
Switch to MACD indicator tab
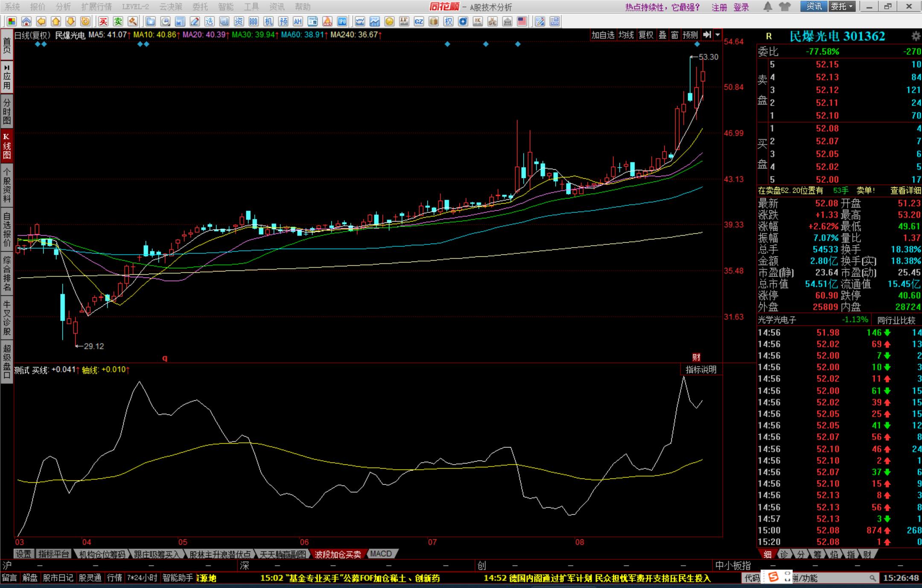point(381,554)
